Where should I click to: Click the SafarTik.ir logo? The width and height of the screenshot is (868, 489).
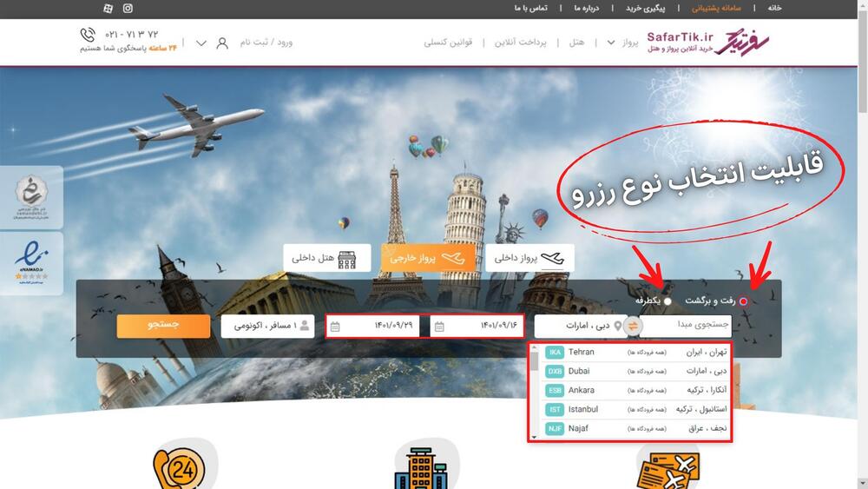tap(707, 42)
